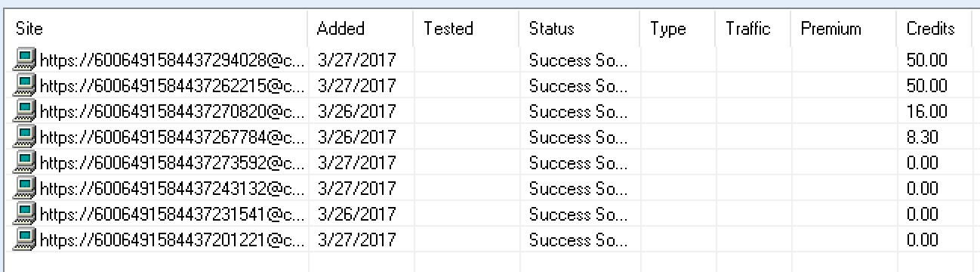Sort by the Traffic column header
This screenshot has height=272, width=980.
coord(754,29)
